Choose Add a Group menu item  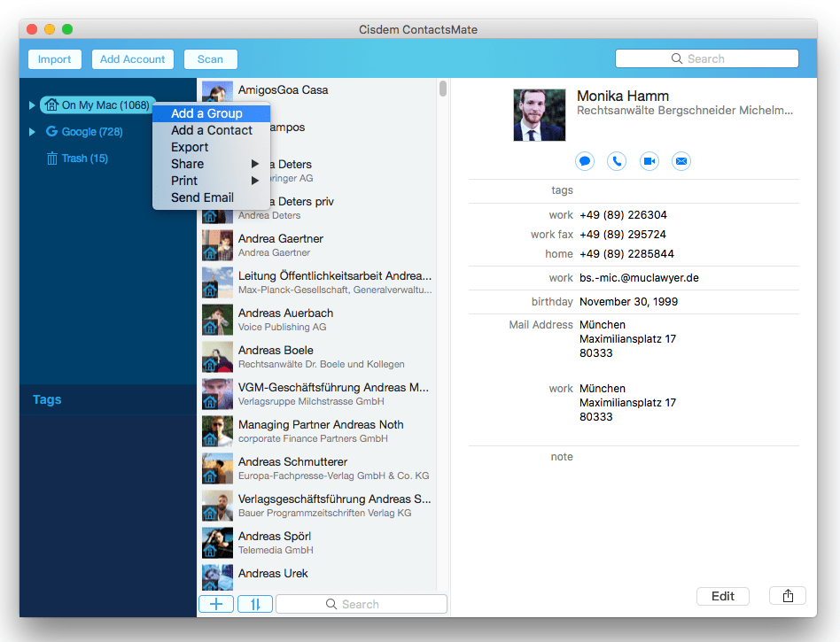click(x=206, y=113)
